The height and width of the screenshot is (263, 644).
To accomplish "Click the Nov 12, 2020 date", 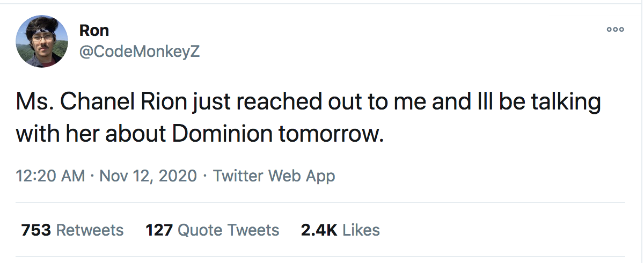I will pyautogui.click(x=148, y=176).
